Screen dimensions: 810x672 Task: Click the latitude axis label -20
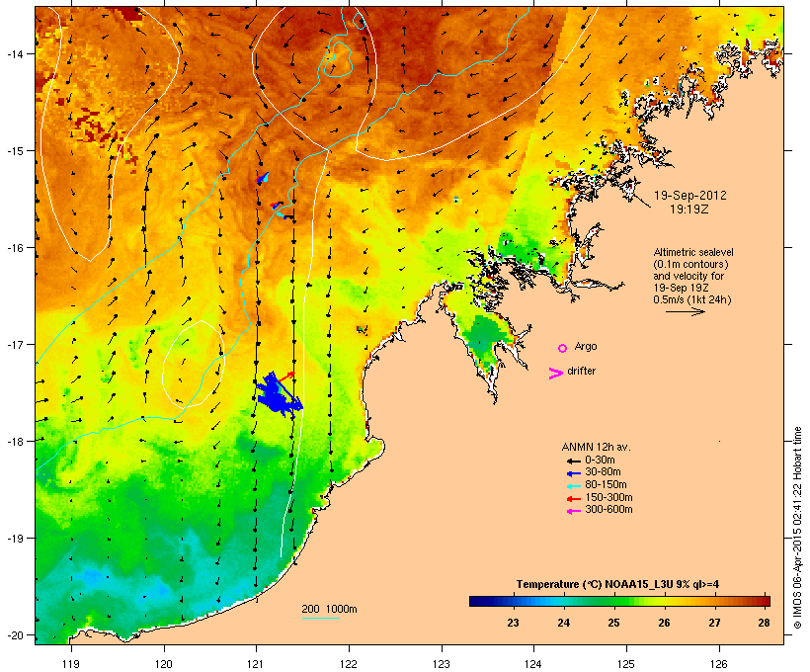[x=15, y=635]
